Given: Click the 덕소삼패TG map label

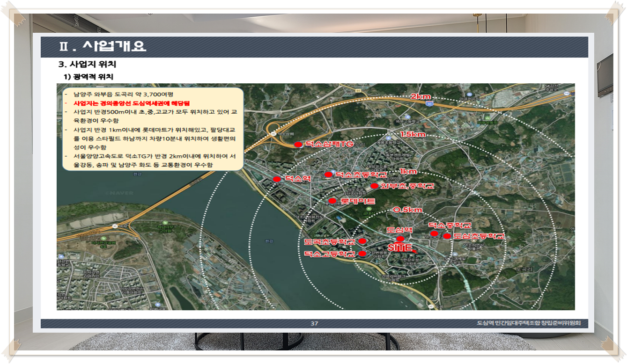Looking at the screenshot, I should click(x=329, y=145).
